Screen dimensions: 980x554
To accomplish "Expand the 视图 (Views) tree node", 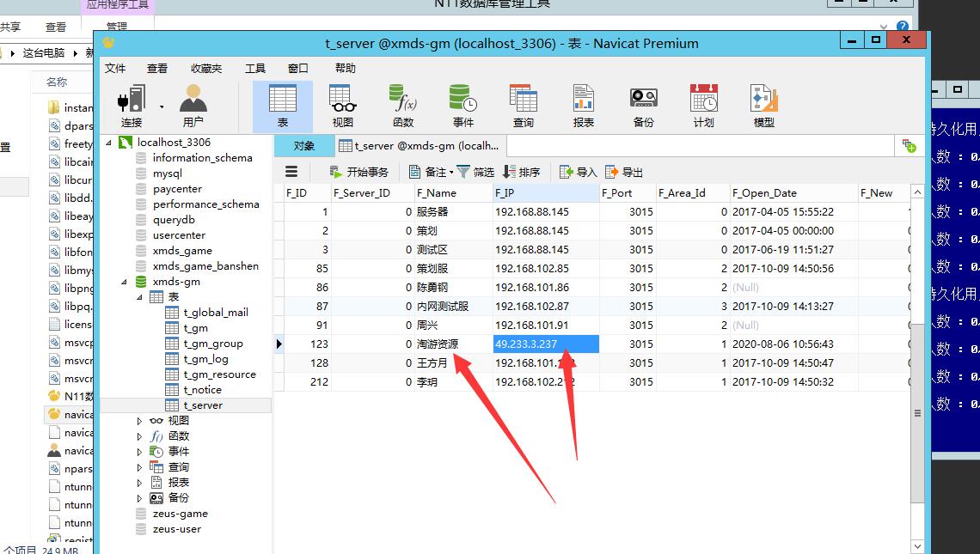I will point(140,421).
